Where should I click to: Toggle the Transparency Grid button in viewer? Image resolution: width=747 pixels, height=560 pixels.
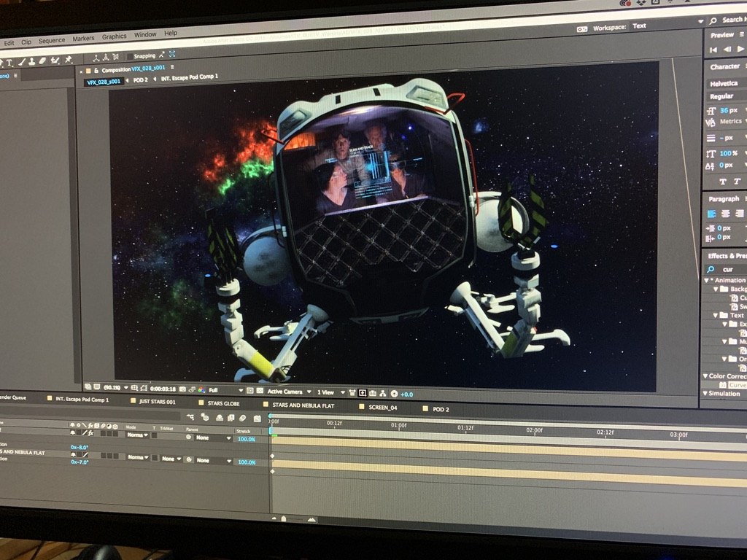260,391
